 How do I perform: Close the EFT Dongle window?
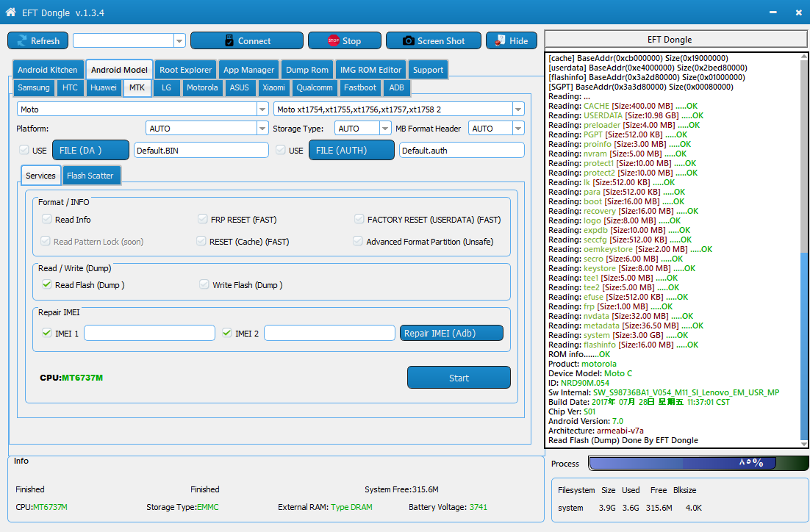799,12
